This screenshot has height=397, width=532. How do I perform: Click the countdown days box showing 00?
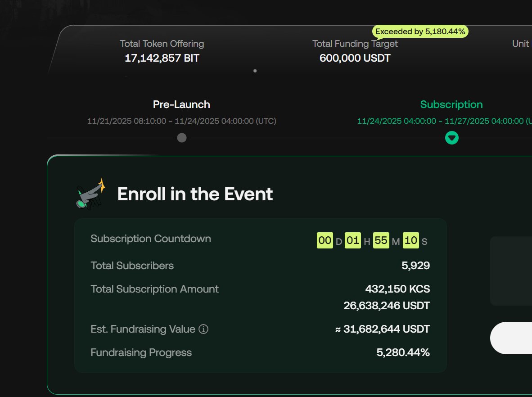pyautogui.click(x=325, y=240)
